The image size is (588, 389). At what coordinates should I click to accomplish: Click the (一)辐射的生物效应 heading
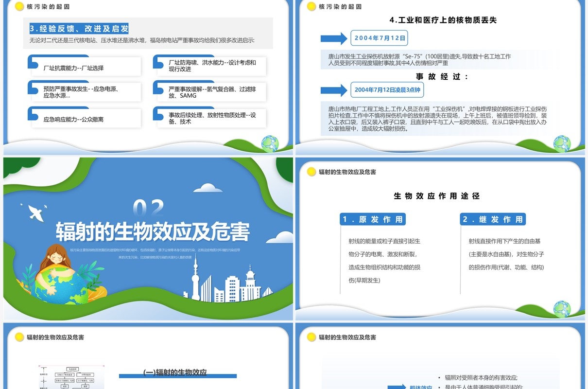coord(175,372)
